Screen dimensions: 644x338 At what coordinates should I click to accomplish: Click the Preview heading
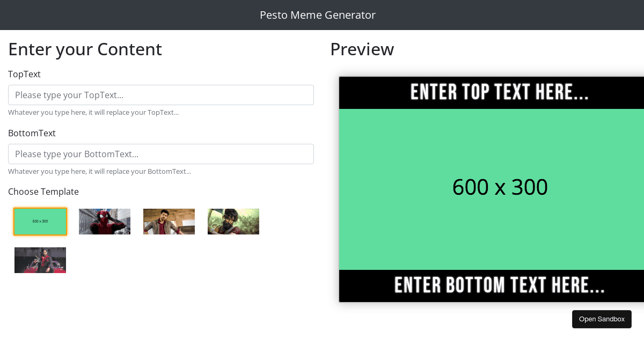pyautogui.click(x=362, y=49)
